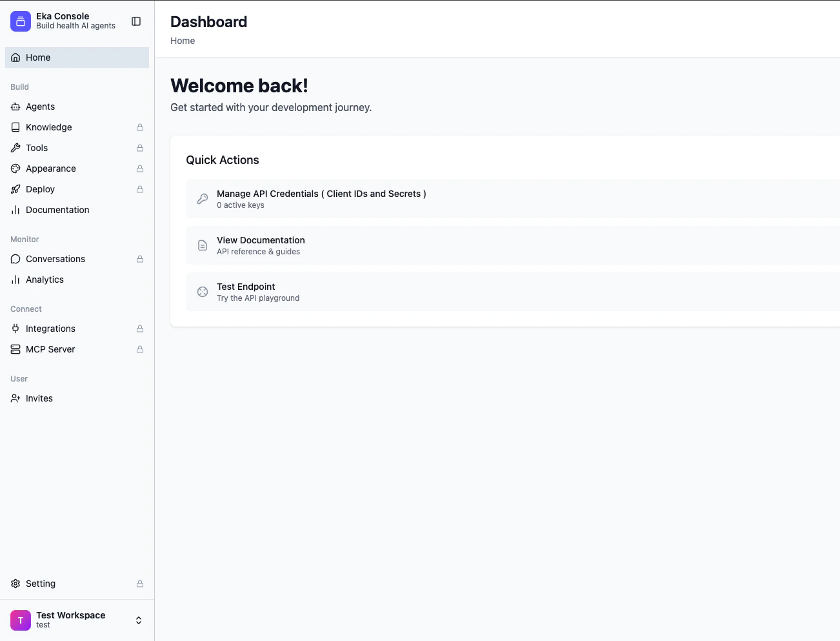Image resolution: width=840 pixels, height=641 pixels.
Task: Click the lock icon beside Integrations
Action: (x=140, y=329)
